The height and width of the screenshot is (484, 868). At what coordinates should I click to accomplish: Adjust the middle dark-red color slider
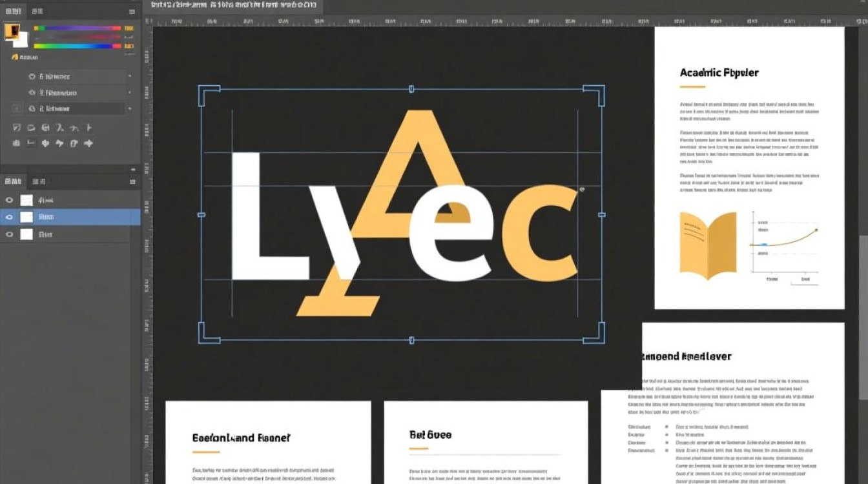tap(77, 37)
